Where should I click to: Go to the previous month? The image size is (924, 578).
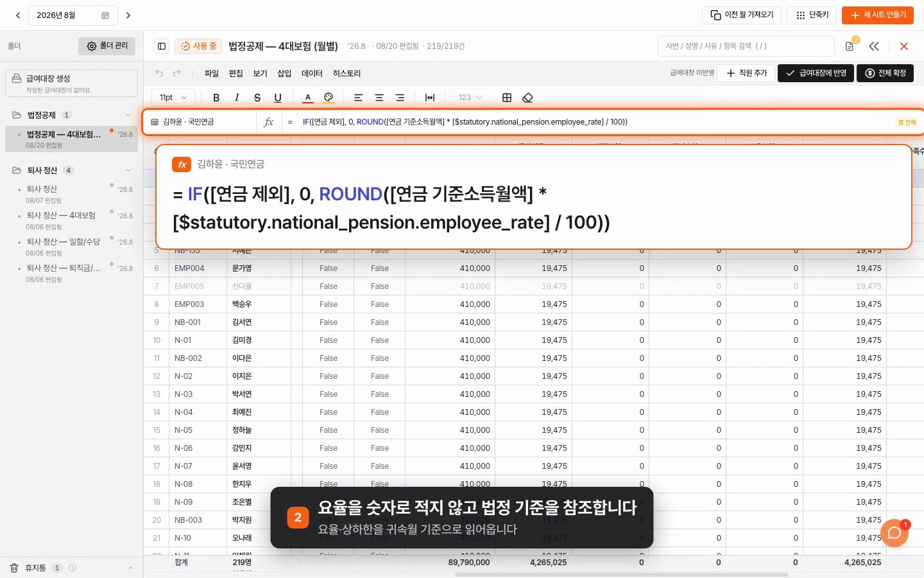pyautogui.click(x=18, y=15)
